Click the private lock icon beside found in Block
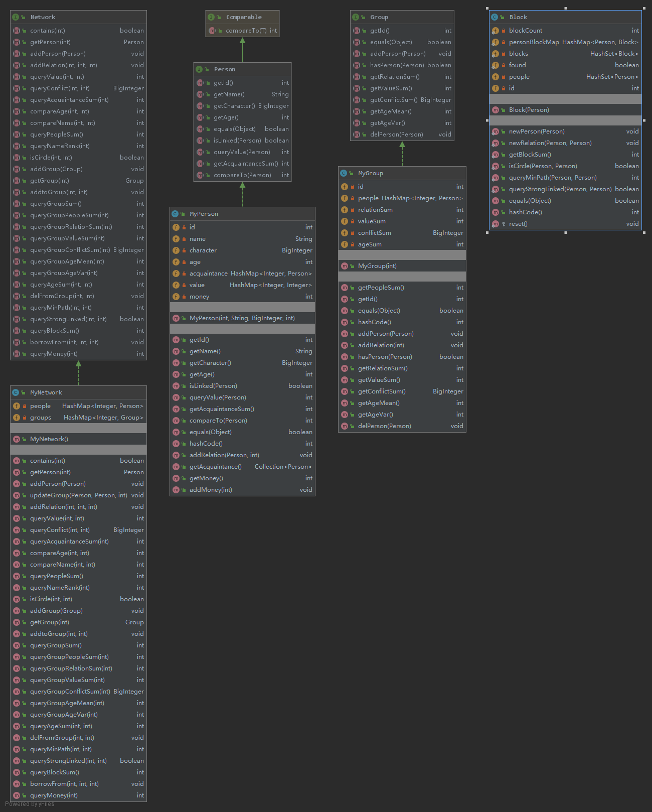Image resolution: width=652 pixels, height=812 pixels. [x=504, y=65]
